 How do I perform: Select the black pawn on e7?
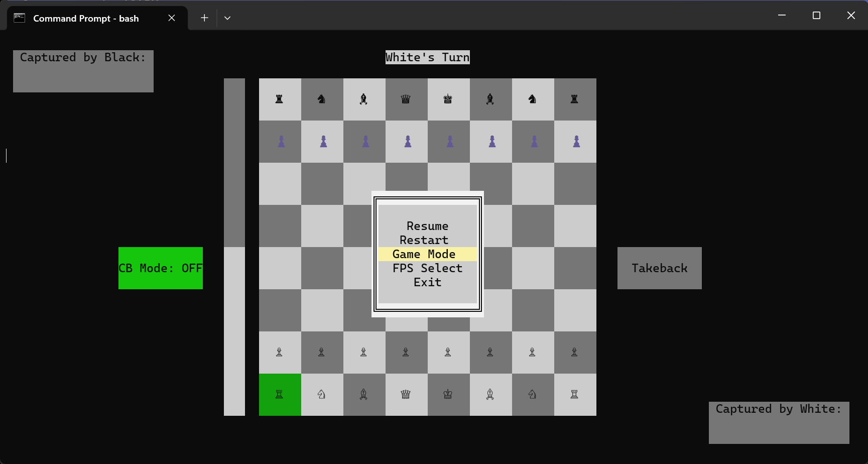pos(448,141)
